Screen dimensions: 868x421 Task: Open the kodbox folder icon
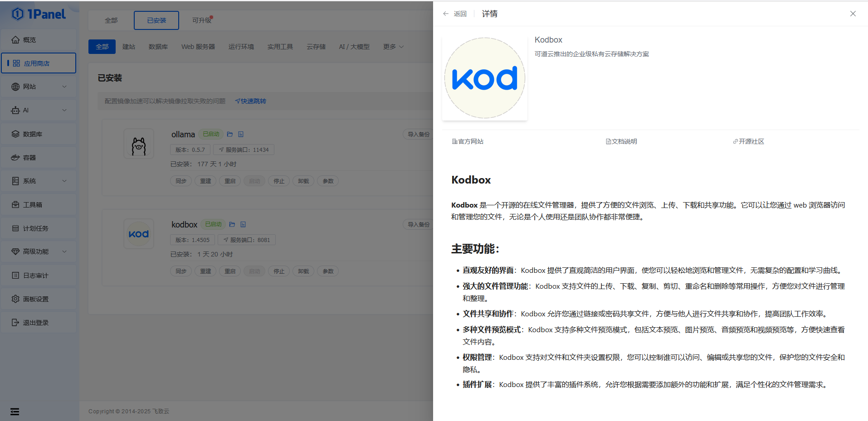pos(232,224)
